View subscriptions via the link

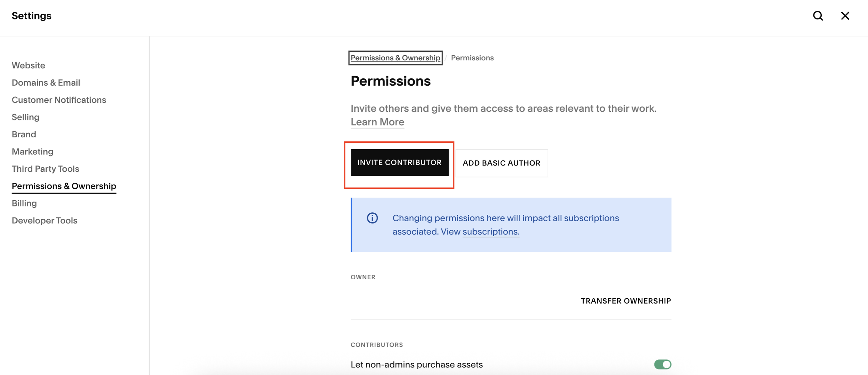[x=491, y=231]
